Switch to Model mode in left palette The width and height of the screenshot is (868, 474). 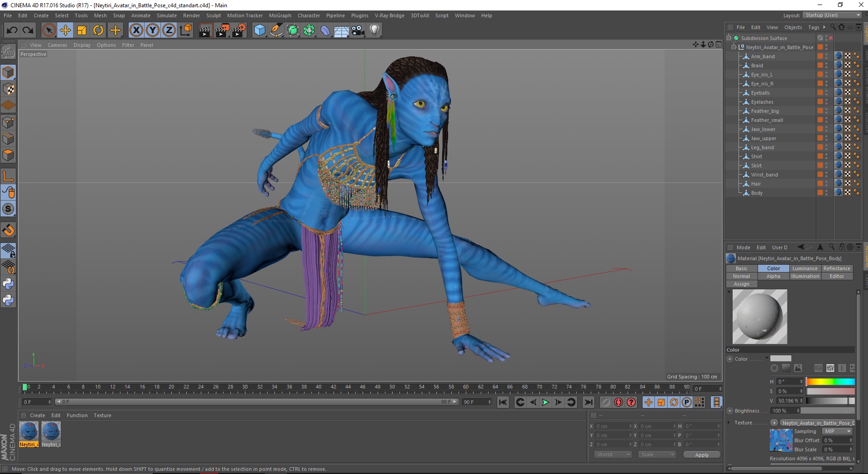8,73
